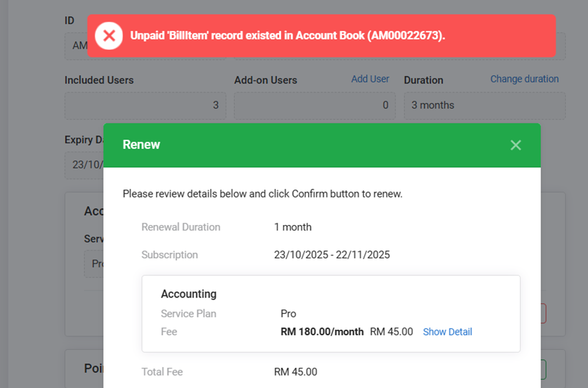Click the subscription date range 23/10/2025 - 22/11/2025
Screen dimensions: 588x388
point(332,254)
